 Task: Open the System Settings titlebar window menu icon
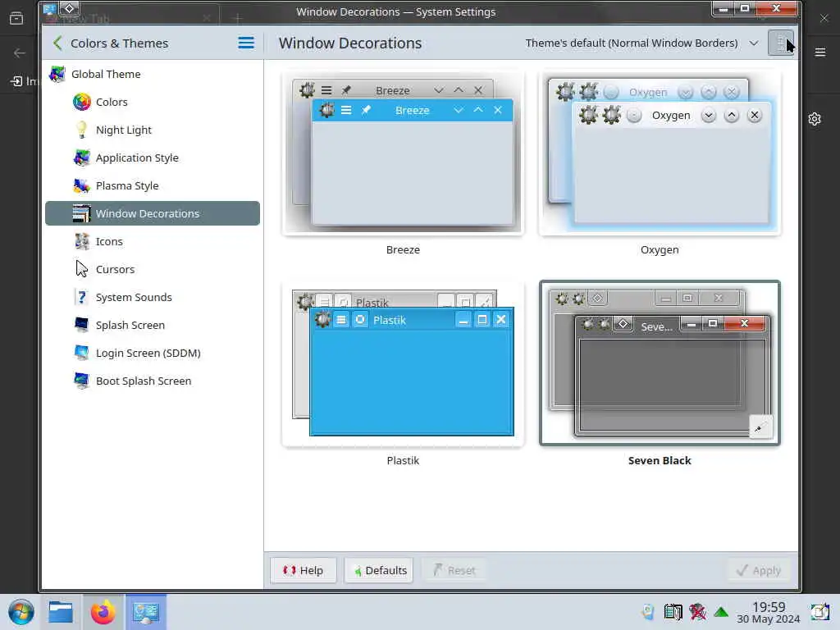click(x=50, y=8)
